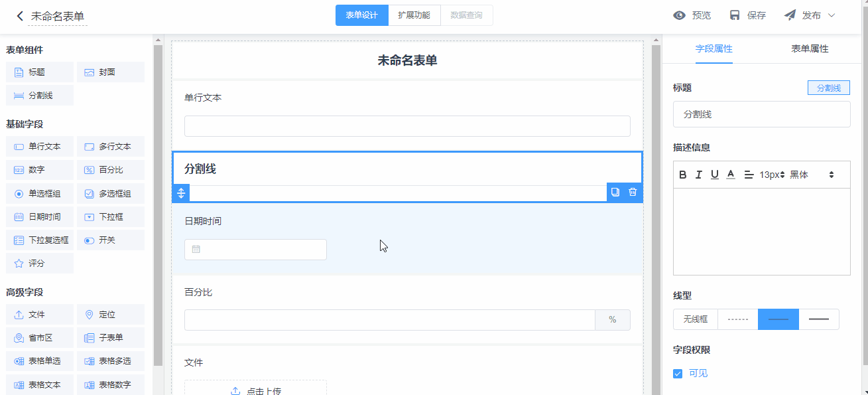Open the 黑体 font family dropdown
868x395 pixels.
tap(812, 175)
